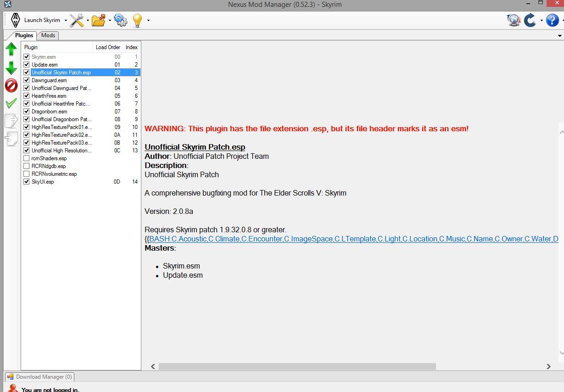564x392 pixels.
Task: Open the BASH tags link
Action: click(x=353, y=239)
